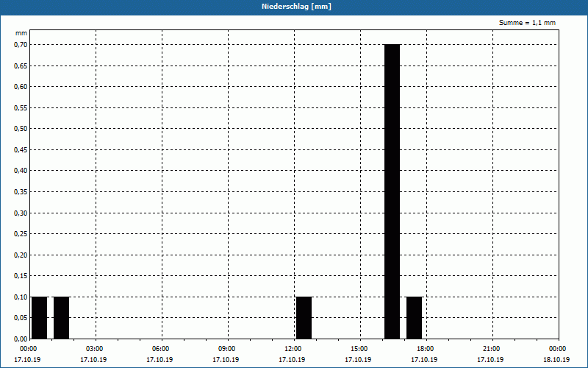Viewport: 588px width, 368px height.
Task: Click the 06:00 time axis label
Action: pos(161,349)
